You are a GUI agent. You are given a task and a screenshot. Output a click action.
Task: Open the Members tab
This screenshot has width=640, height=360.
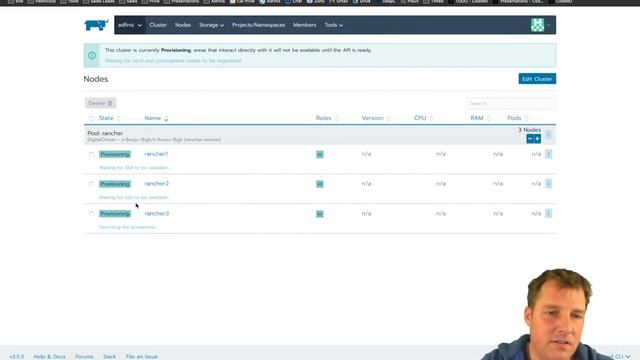click(304, 25)
